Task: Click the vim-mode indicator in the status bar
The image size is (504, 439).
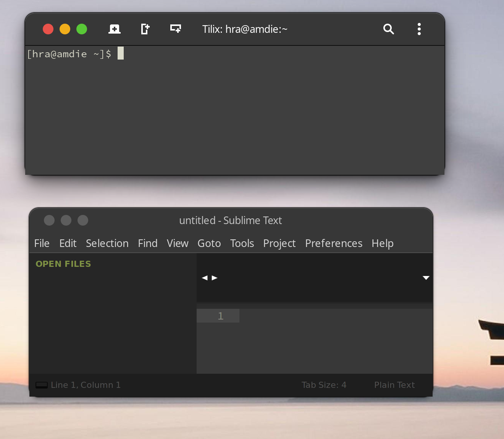Action: pyautogui.click(x=42, y=385)
